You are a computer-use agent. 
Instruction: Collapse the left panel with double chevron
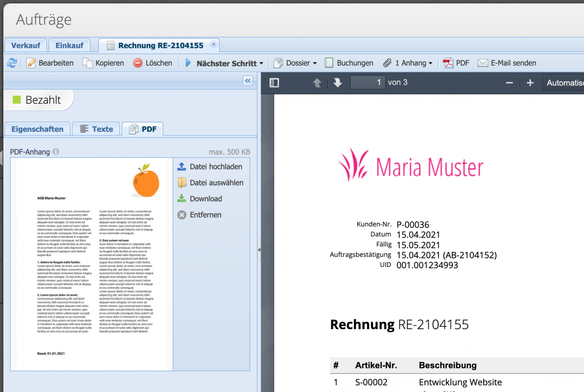pyautogui.click(x=248, y=81)
